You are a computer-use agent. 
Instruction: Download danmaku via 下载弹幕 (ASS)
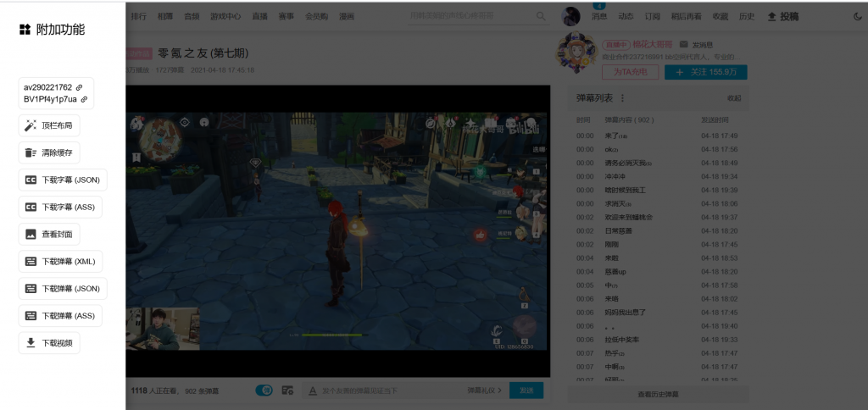coord(60,316)
